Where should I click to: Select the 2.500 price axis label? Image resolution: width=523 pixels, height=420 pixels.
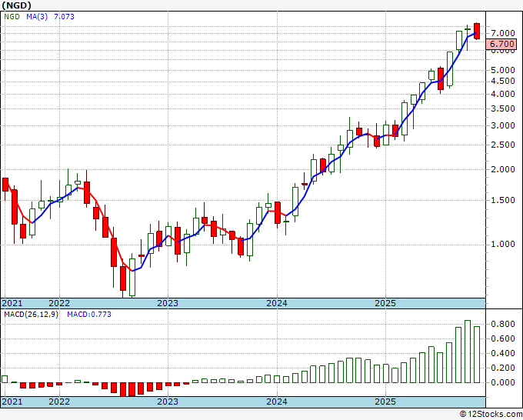503,145
